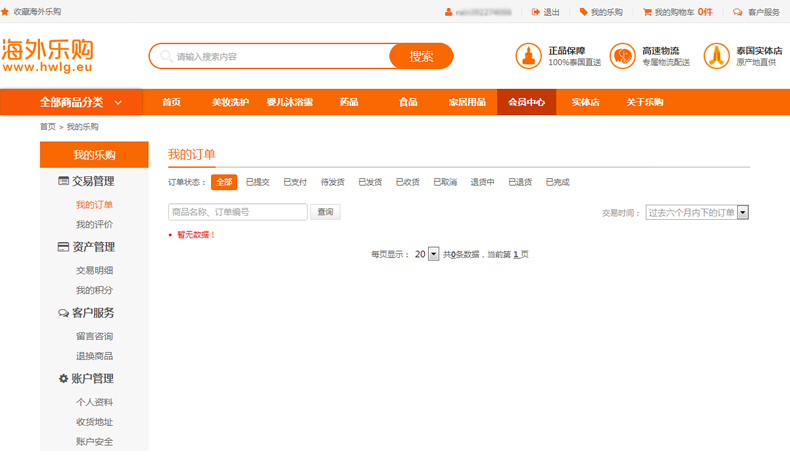Click the elephant icon for 高速物流
This screenshot has height=460, width=790.
coord(622,56)
